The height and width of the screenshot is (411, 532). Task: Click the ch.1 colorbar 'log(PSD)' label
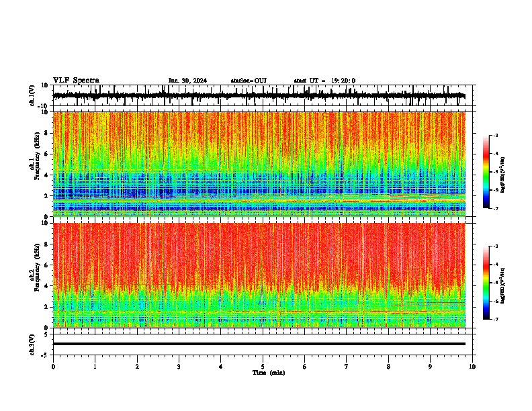(x=503, y=175)
